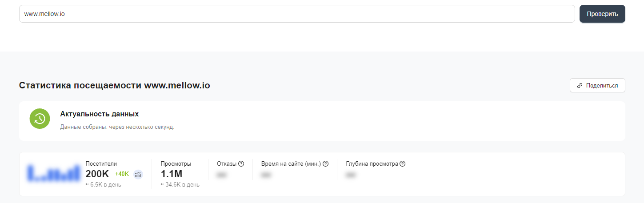
Task: Click the blurred value under Время на сайте
Action: pos(266,175)
